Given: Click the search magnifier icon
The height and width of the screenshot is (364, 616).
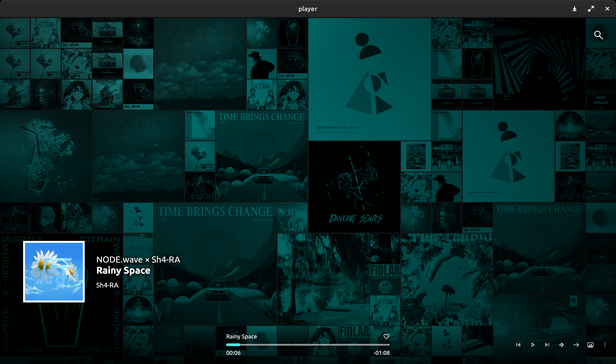Looking at the screenshot, I should [598, 35].
